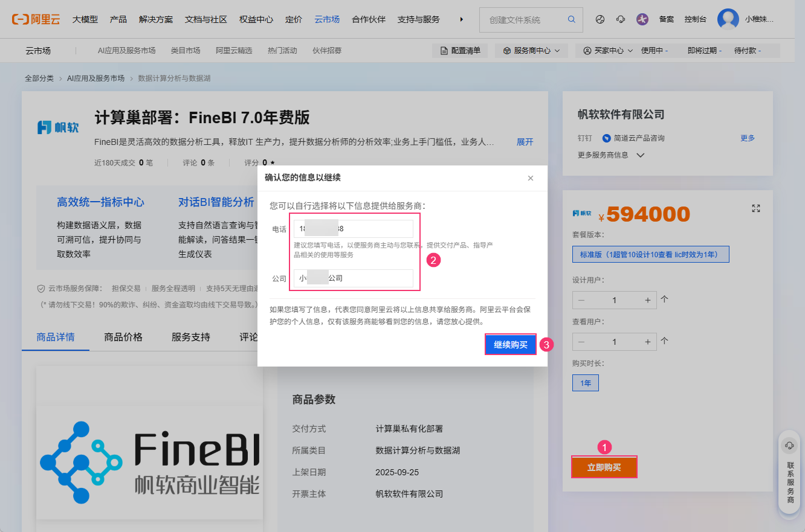Focus the 创建文件系统 search field
Image resolution: width=805 pixels, height=532 pixels.
click(523, 20)
